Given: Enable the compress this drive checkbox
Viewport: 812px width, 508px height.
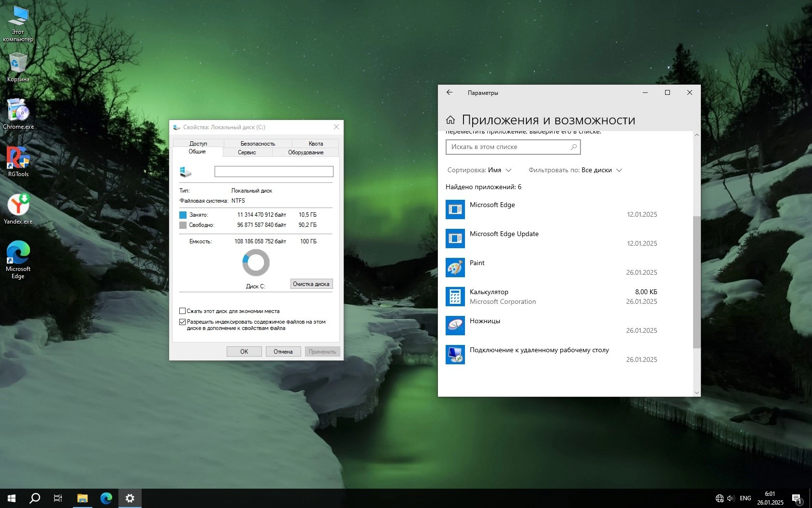Looking at the screenshot, I should coord(183,311).
